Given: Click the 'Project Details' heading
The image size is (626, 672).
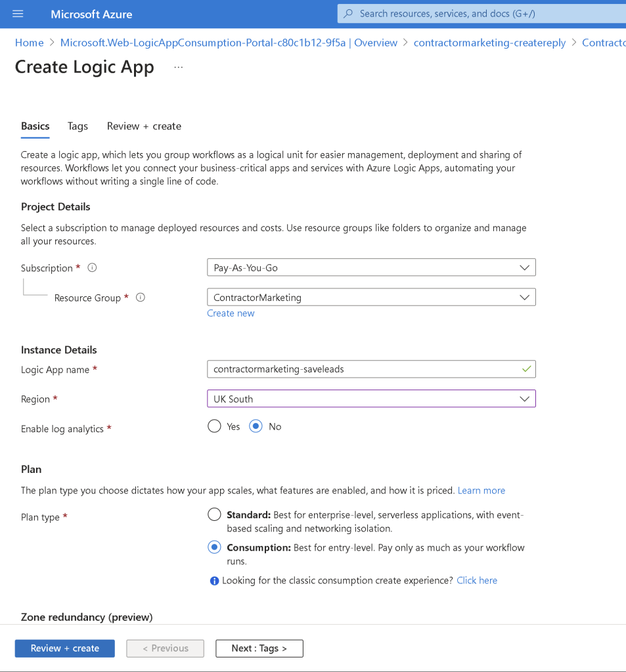Looking at the screenshot, I should point(56,206).
